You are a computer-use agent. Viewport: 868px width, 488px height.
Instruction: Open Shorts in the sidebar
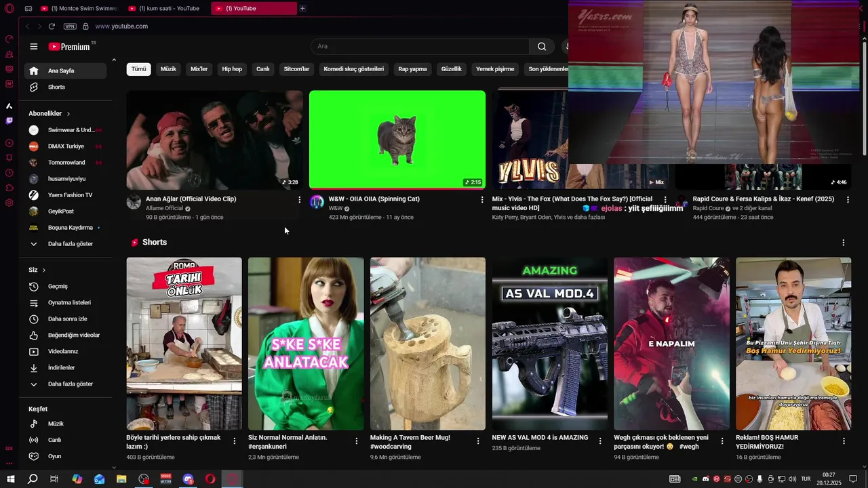[65, 87]
